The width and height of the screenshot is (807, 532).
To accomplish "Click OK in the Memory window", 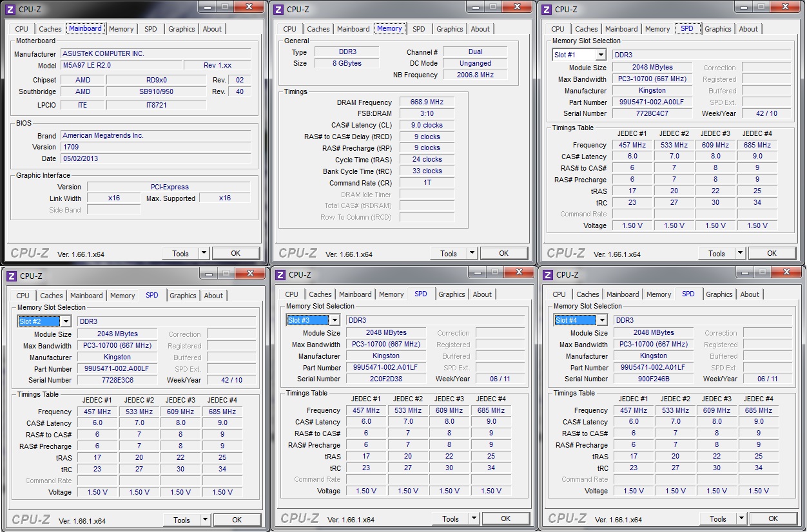I will tap(504, 253).
